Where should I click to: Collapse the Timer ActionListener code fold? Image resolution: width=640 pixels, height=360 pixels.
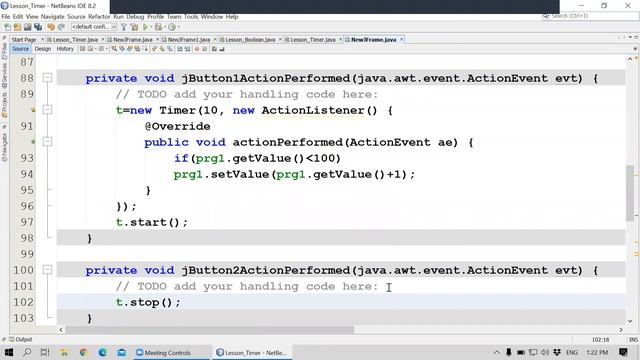[x=47, y=109]
